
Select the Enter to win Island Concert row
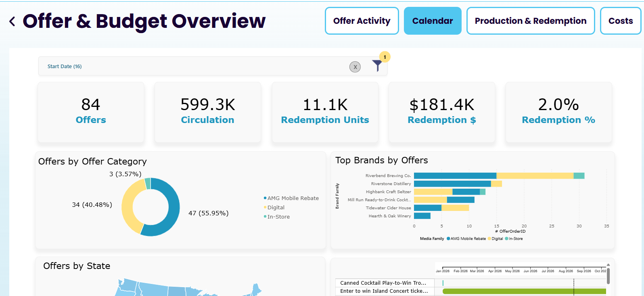coord(385,291)
